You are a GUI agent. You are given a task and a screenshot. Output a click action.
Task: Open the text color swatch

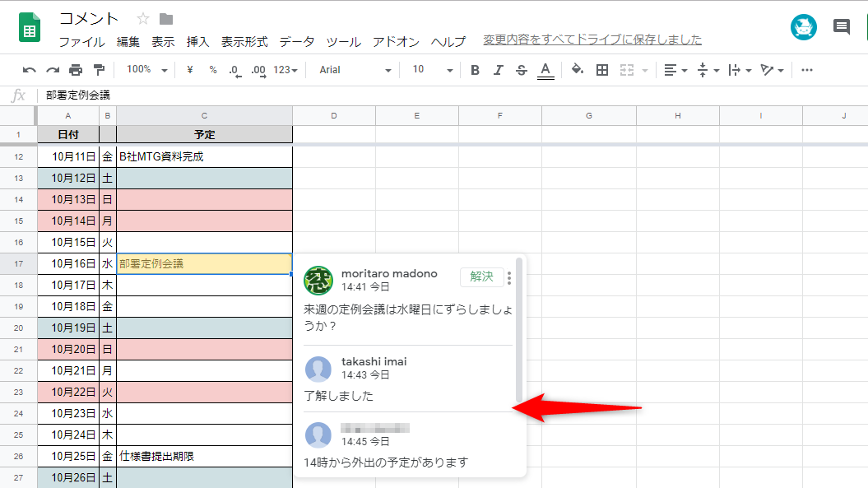pyautogui.click(x=545, y=70)
